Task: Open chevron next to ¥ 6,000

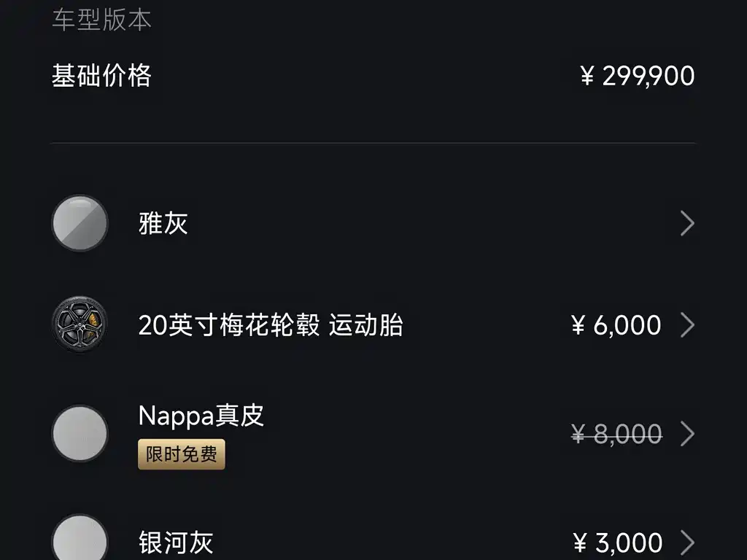Action: [x=686, y=324]
